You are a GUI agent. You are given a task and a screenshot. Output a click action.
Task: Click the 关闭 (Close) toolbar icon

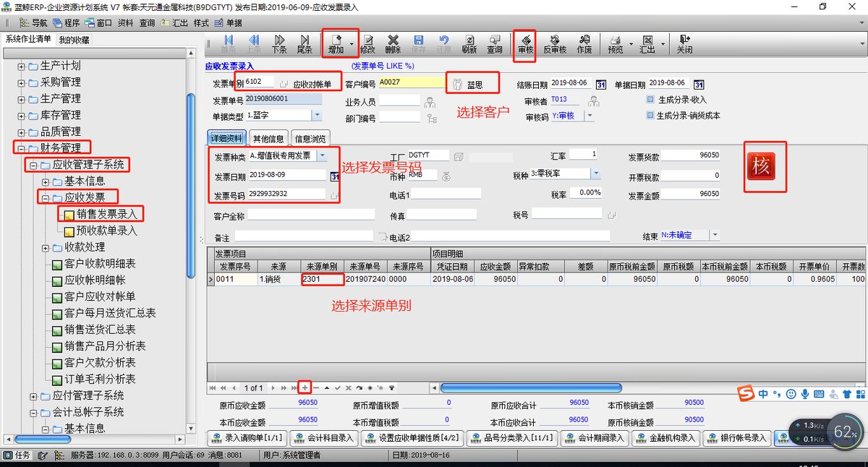click(x=684, y=43)
